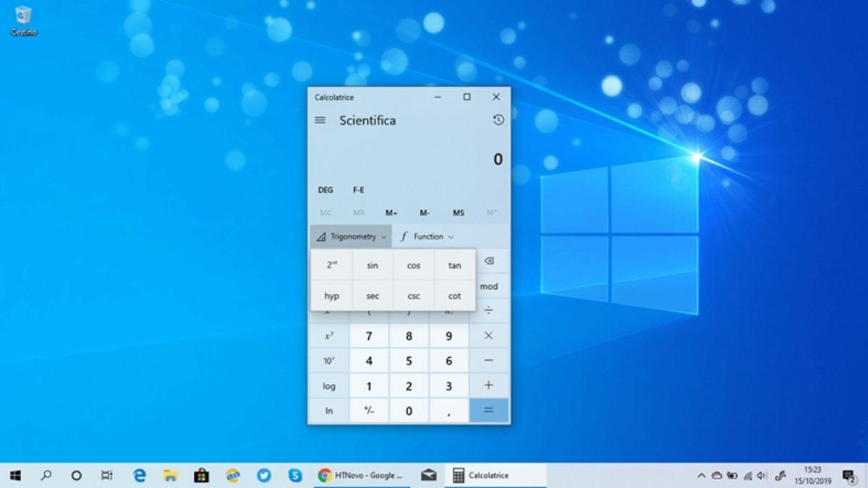Toggle the 2nd function mode
This screenshot has width=868, height=488.
point(331,265)
